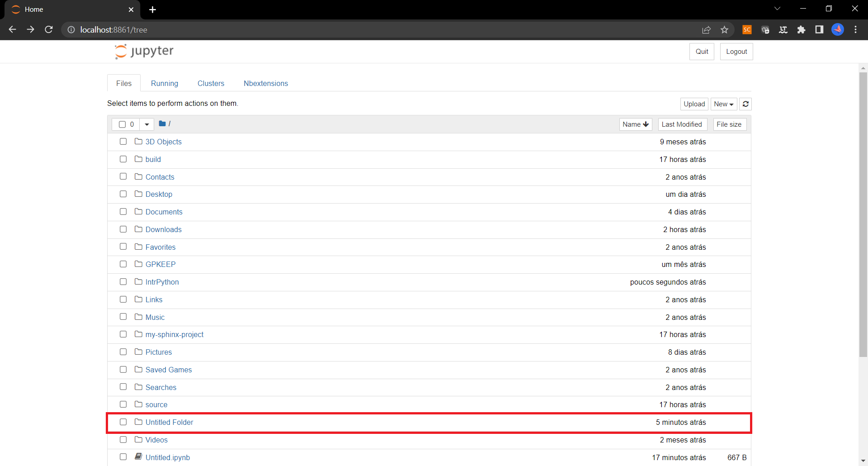
Task: Click the folder icon beside IntrPython
Action: click(138, 282)
